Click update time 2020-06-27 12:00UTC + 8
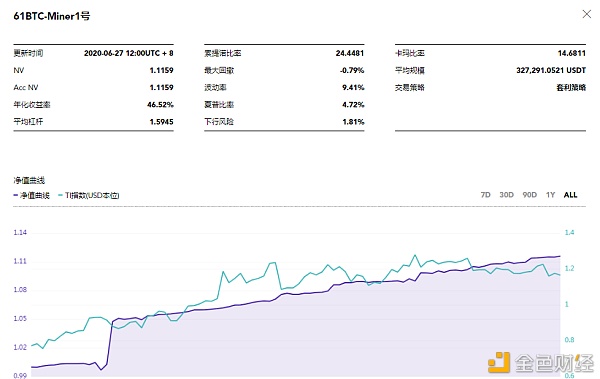600x379 pixels. tap(129, 53)
